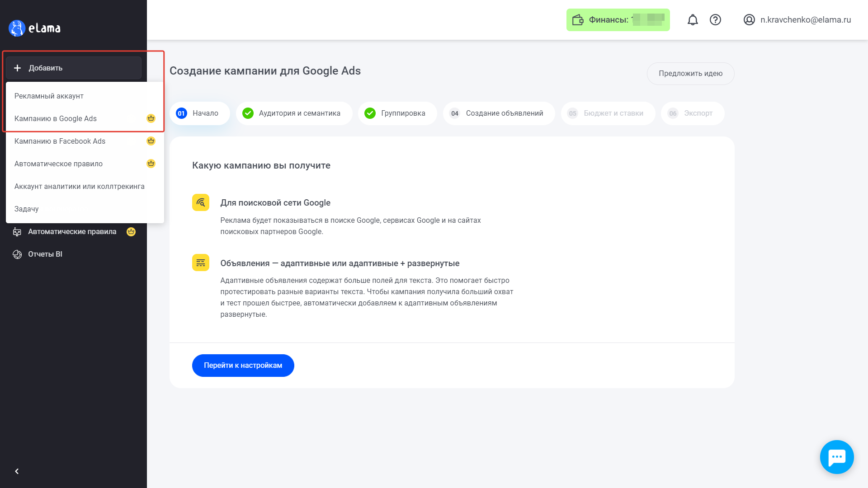
Task: Click the user profile avatar icon
Action: tap(749, 20)
